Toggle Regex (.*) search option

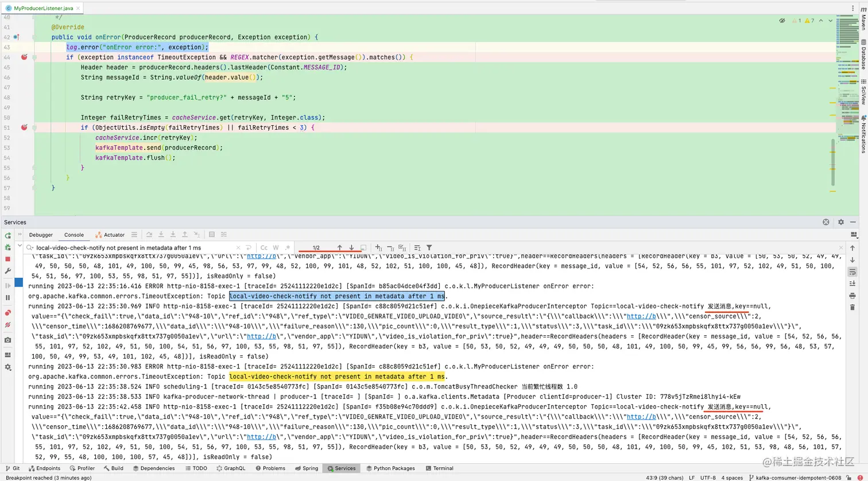click(287, 247)
